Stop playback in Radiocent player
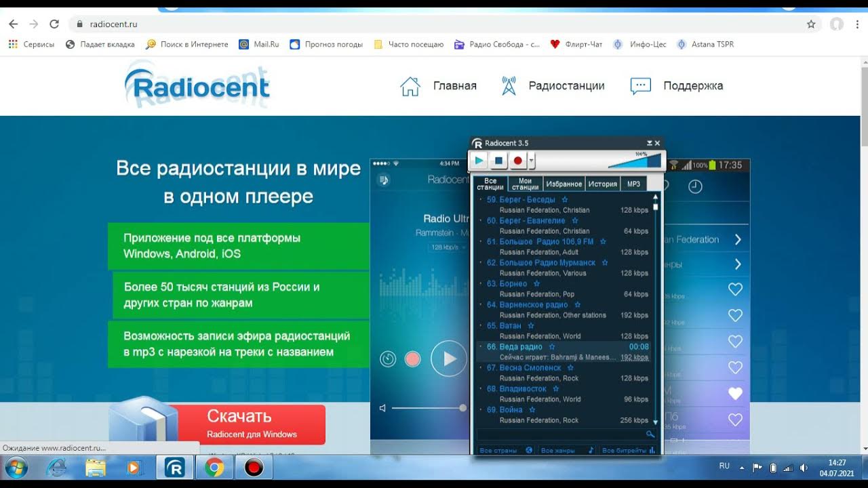 498,161
